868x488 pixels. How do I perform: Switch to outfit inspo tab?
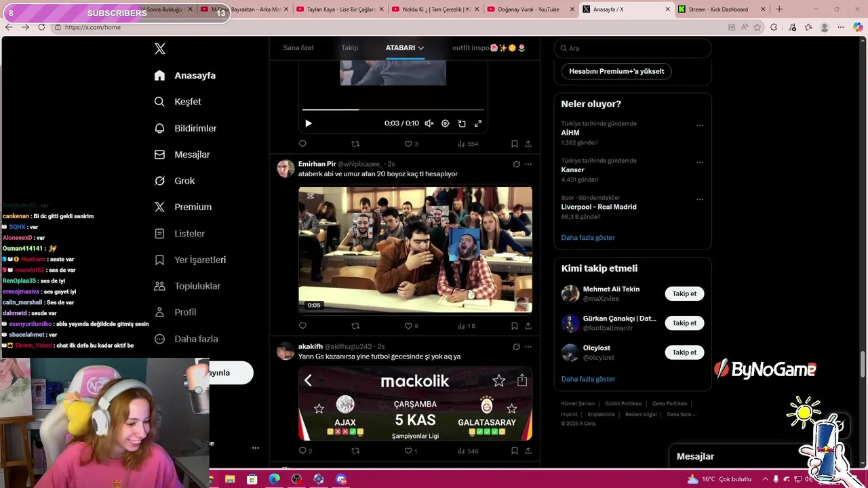[489, 48]
